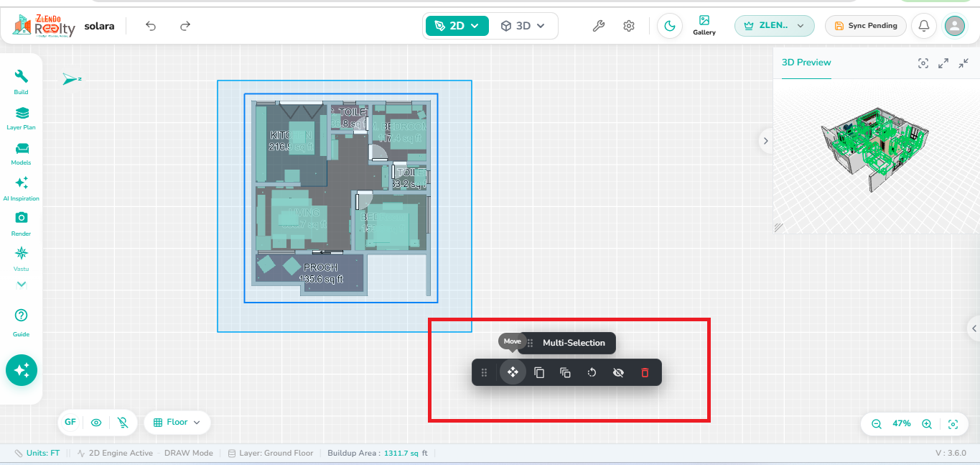Collapse the 3D Preview panel arrow
This screenshot has width=980, height=465.
(x=765, y=141)
